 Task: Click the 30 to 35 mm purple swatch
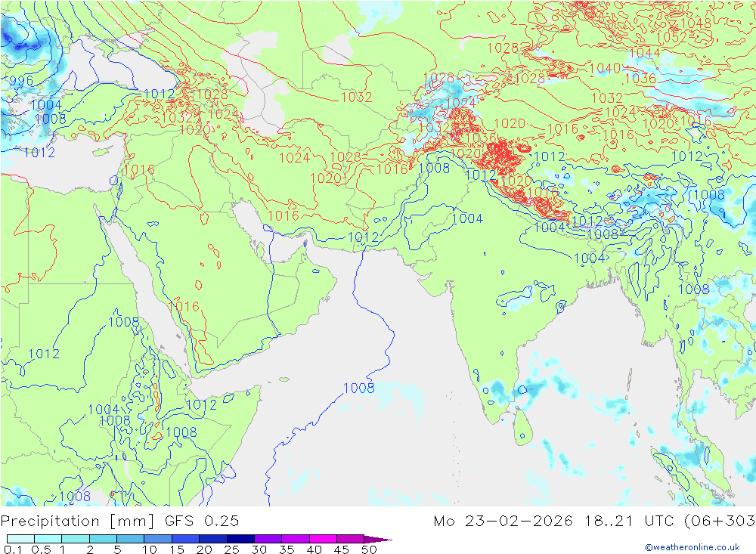(x=268, y=539)
